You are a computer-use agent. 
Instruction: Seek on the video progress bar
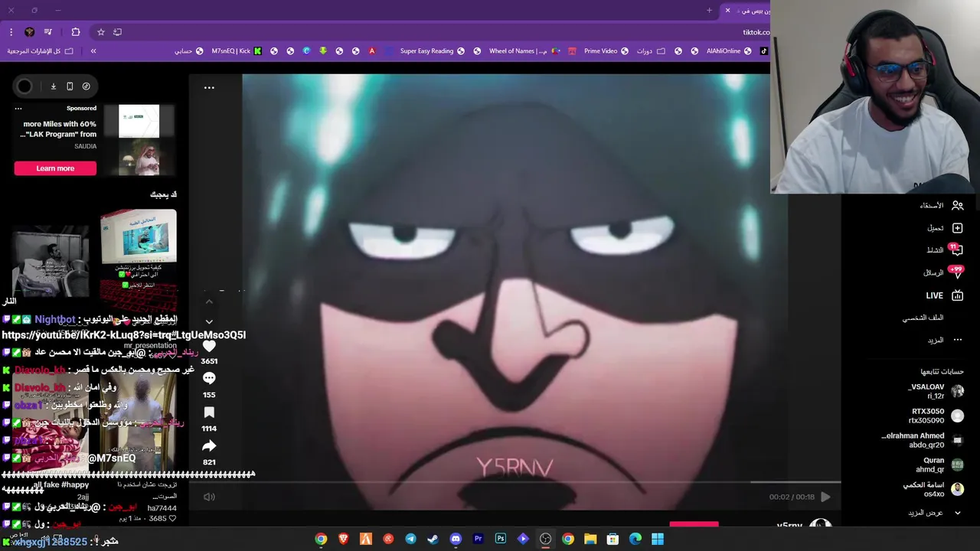[514, 483]
